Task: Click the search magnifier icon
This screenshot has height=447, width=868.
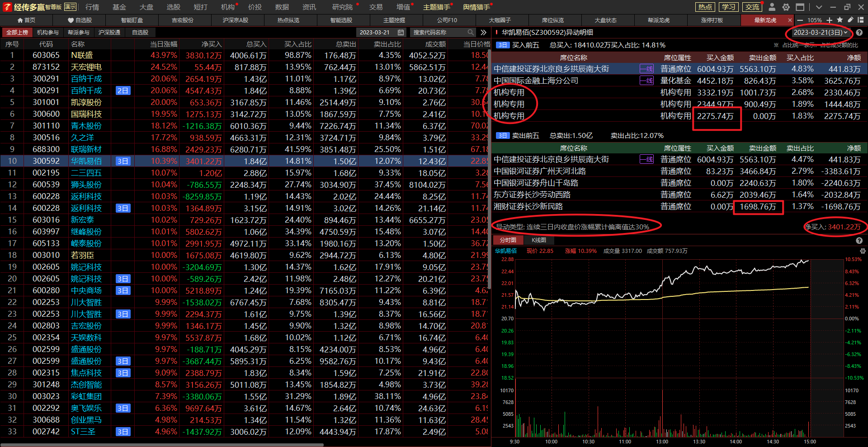Action: coord(471,32)
